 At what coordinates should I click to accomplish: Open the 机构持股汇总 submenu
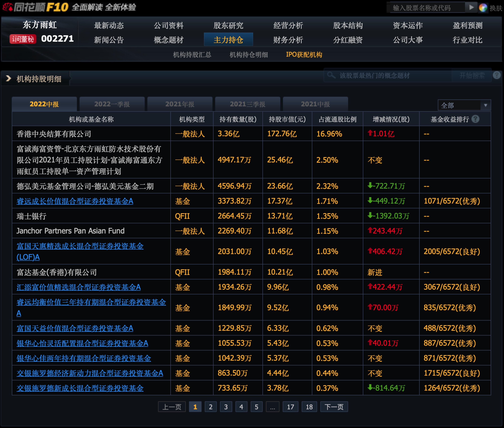click(x=192, y=55)
